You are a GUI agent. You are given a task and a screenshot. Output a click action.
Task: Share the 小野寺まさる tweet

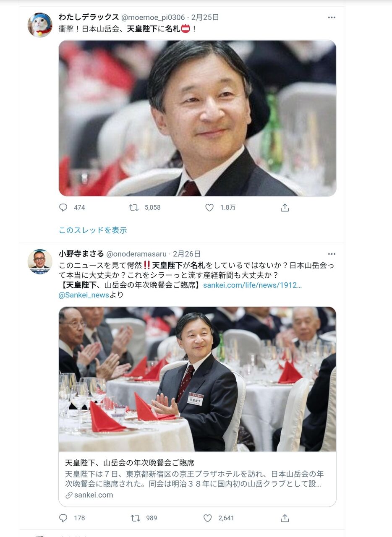[x=285, y=518]
